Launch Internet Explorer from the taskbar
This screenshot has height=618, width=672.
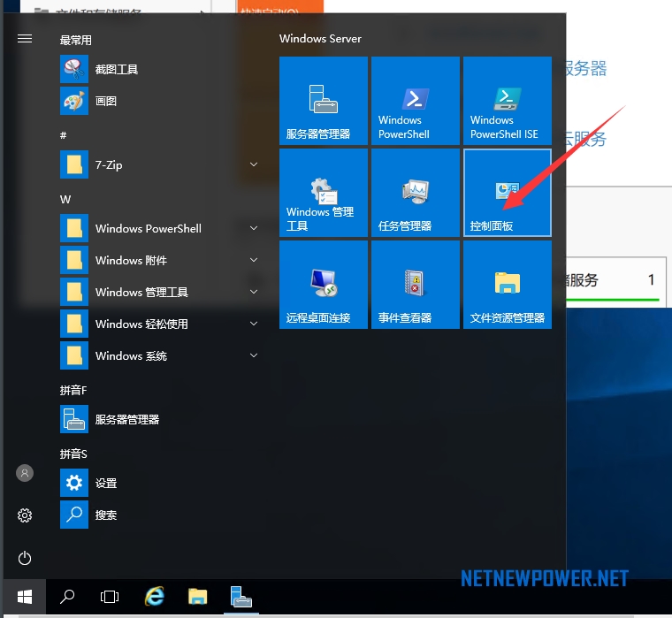154,597
